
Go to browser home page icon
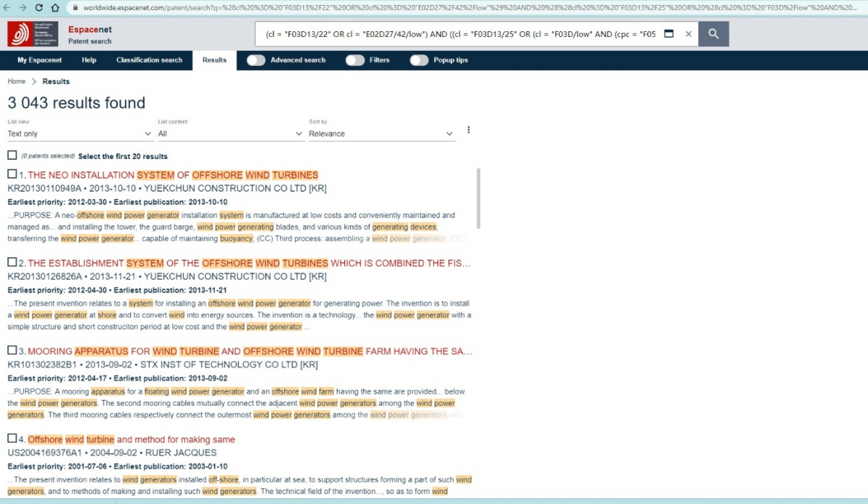coord(56,7)
